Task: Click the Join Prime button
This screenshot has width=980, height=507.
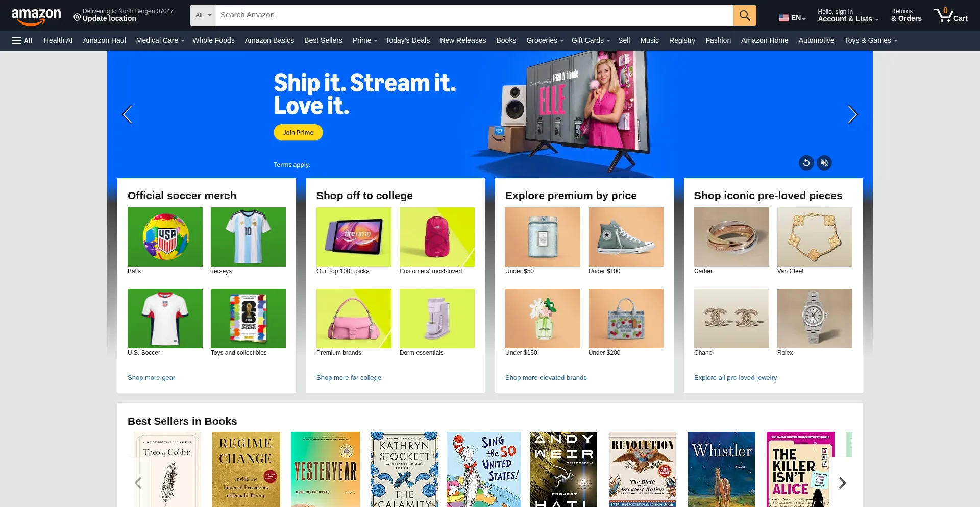Action: point(298,132)
